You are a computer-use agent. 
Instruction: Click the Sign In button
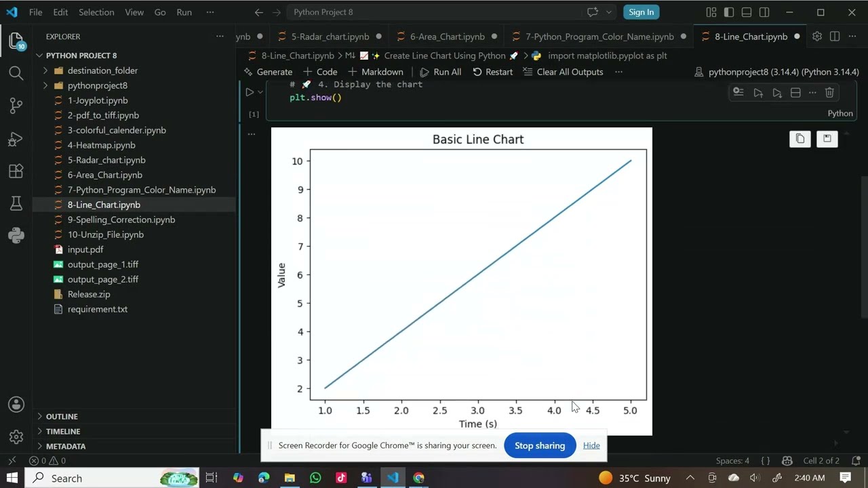click(x=641, y=12)
